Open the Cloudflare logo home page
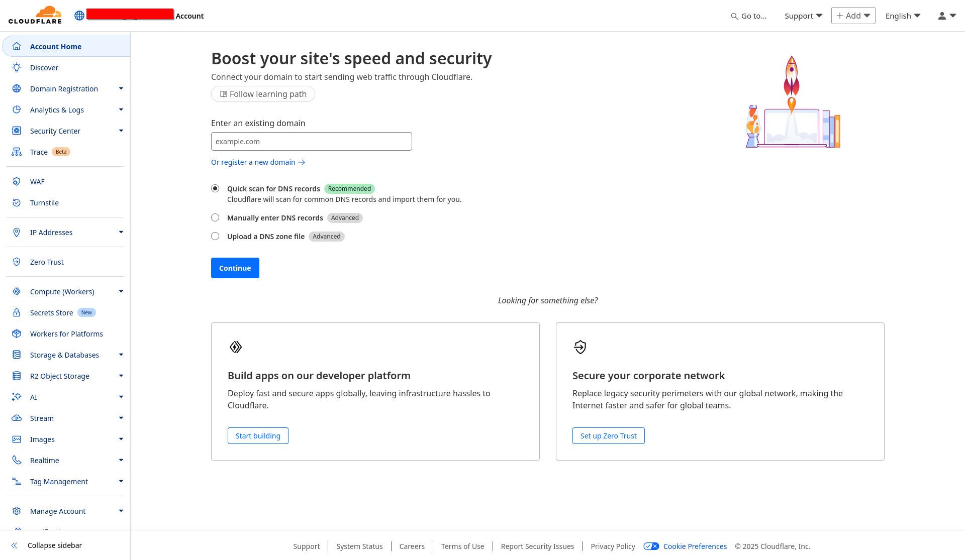The width and height of the screenshot is (965, 560). [35, 15]
